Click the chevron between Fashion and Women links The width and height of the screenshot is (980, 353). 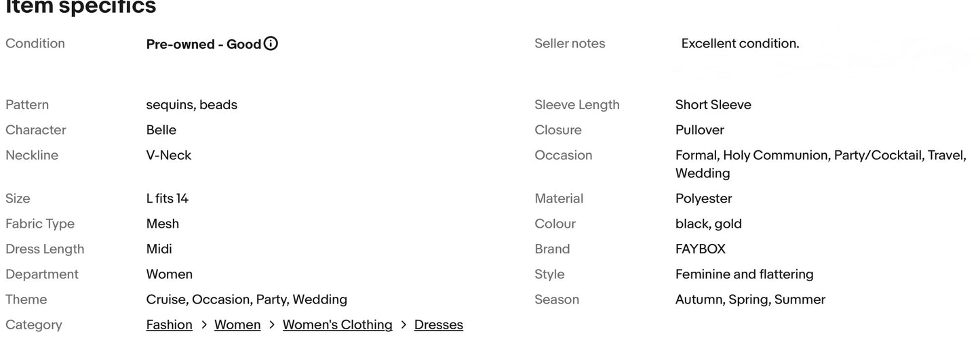pos(203,325)
